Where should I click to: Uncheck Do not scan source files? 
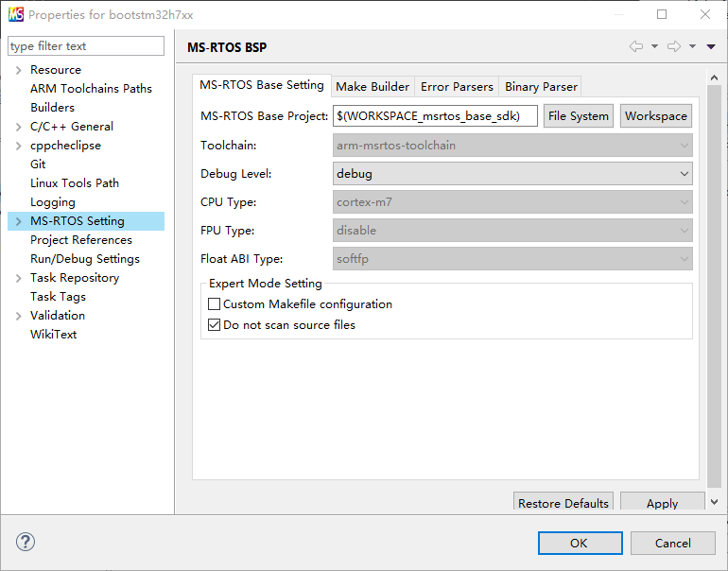point(214,325)
